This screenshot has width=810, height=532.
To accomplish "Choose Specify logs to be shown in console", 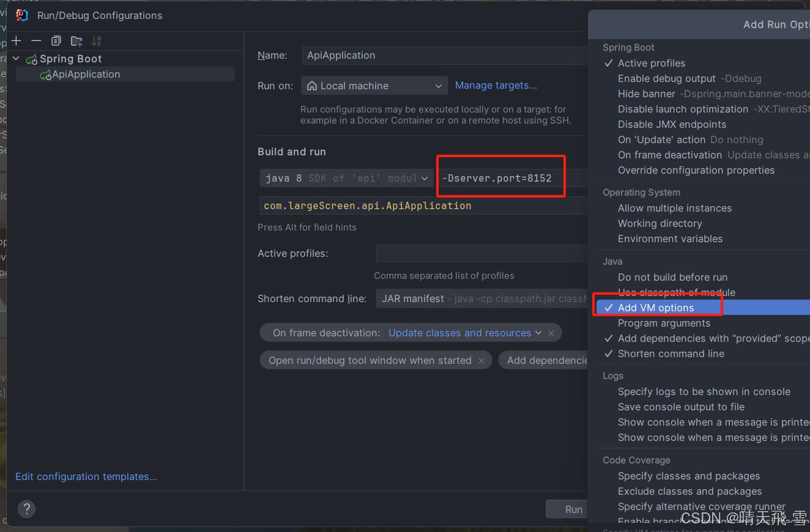I will (x=704, y=391).
